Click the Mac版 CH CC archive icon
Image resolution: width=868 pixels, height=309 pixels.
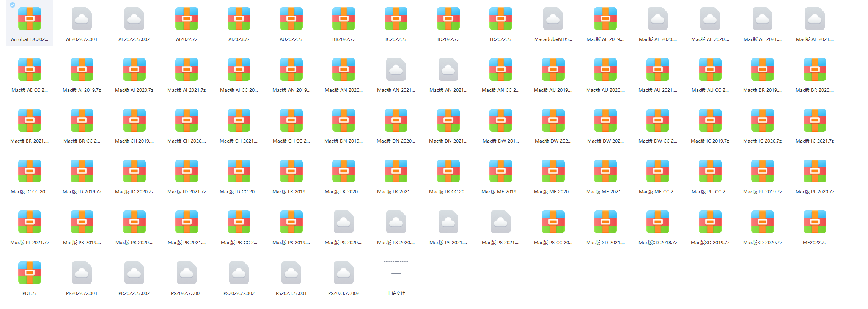coord(291,120)
